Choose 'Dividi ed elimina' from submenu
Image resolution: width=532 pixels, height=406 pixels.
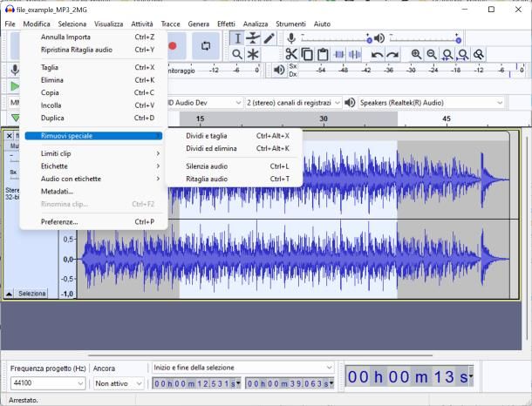234,148
